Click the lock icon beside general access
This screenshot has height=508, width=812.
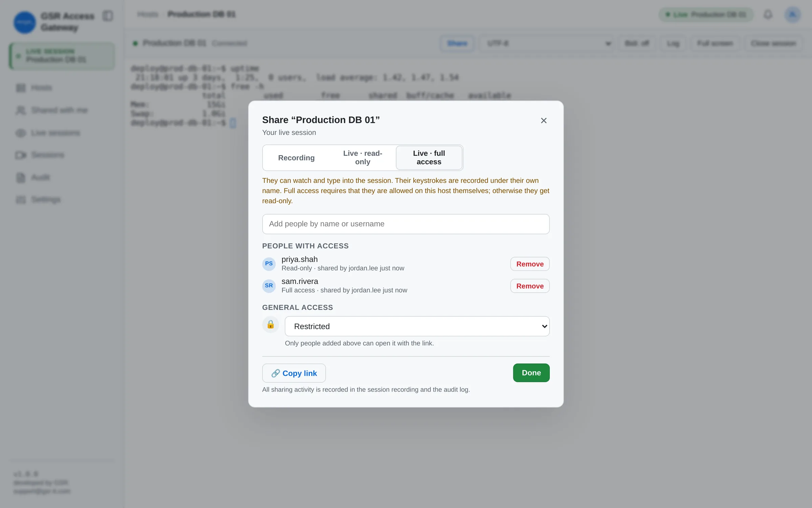tap(271, 325)
